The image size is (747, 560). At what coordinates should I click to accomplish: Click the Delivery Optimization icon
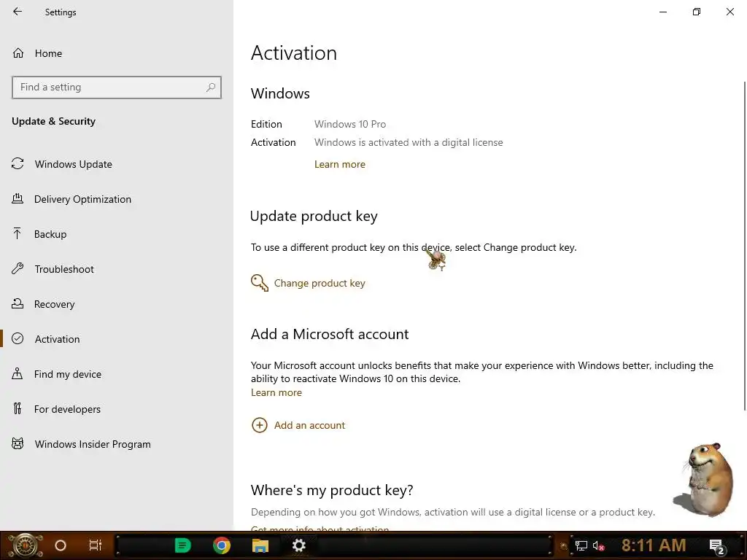[18, 198]
